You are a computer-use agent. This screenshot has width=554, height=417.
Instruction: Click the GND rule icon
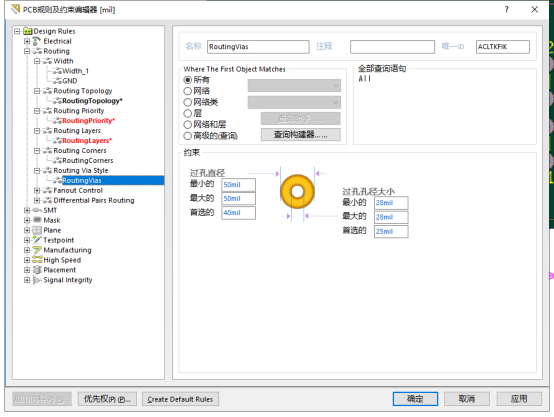[57, 81]
